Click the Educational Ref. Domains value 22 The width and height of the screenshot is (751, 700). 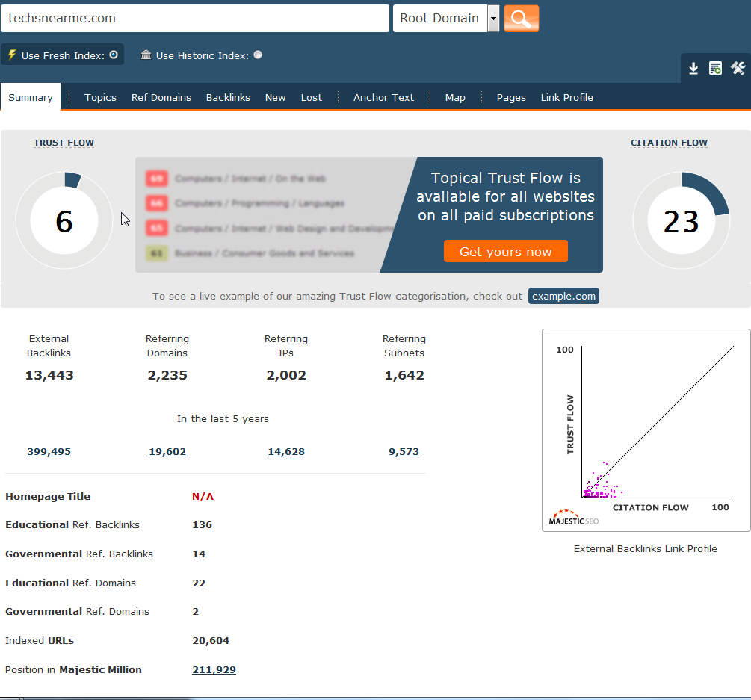199,583
